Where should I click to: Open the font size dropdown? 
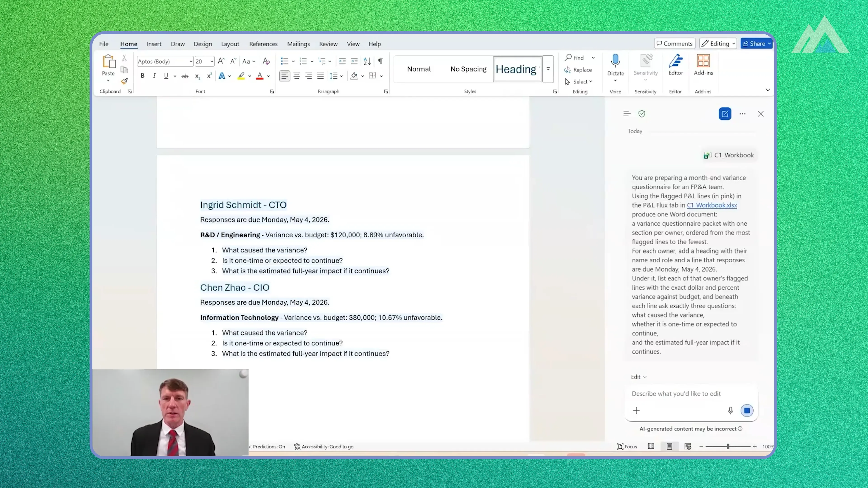(x=212, y=61)
